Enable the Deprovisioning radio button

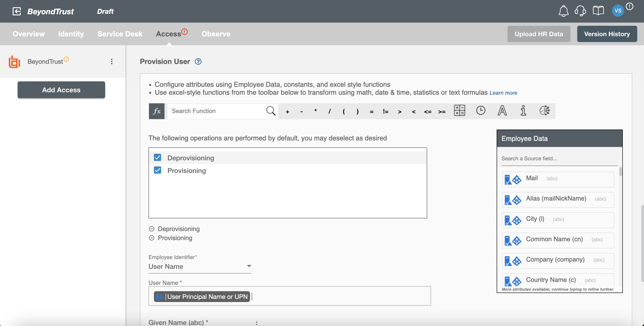tap(151, 229)
